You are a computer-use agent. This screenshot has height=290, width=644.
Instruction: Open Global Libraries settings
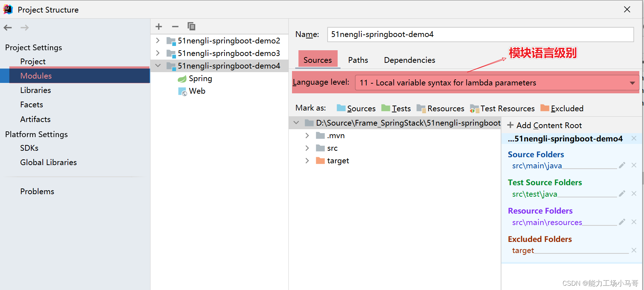[48, 162]
